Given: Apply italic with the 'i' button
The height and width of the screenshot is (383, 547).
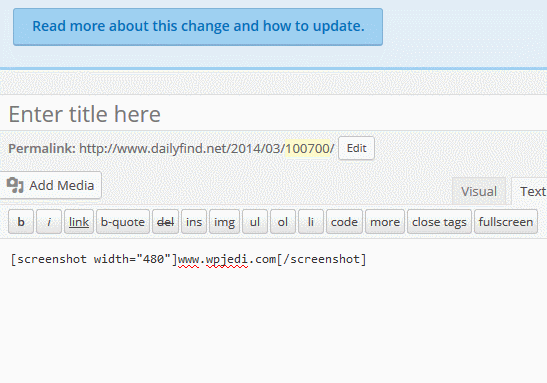Looking at the screenshot, I should 49,222.
